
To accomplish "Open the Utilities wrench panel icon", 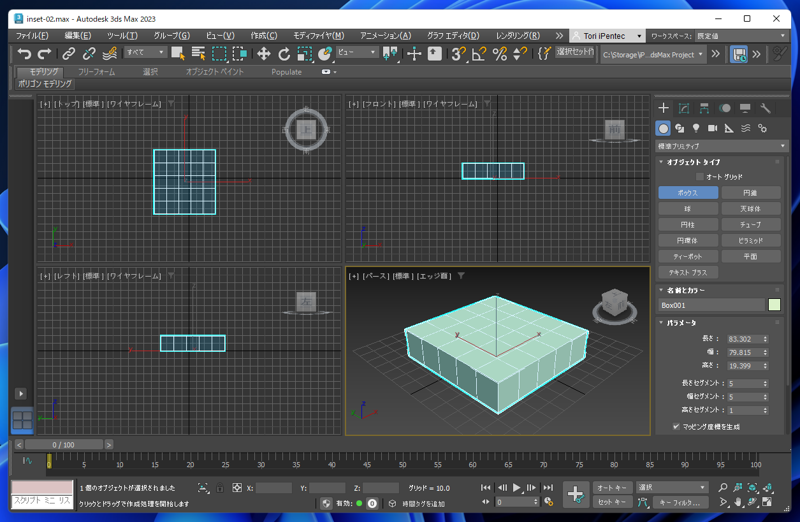I will coord(765,108).
